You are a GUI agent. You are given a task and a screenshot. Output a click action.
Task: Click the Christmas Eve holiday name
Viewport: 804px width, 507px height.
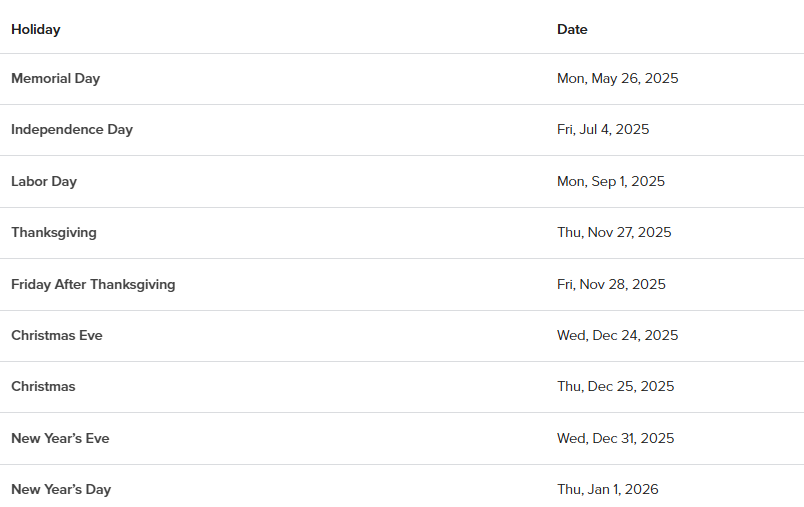(x=57, y=335)
